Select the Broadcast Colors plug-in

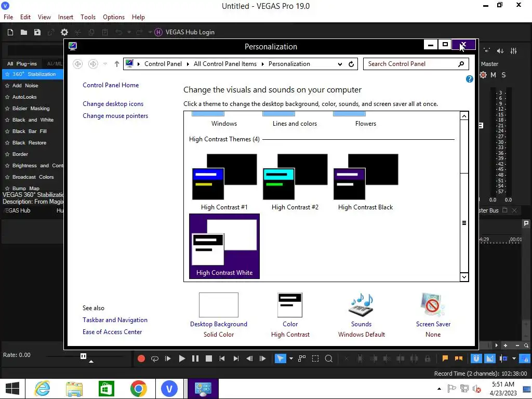(x=33, y=177)
